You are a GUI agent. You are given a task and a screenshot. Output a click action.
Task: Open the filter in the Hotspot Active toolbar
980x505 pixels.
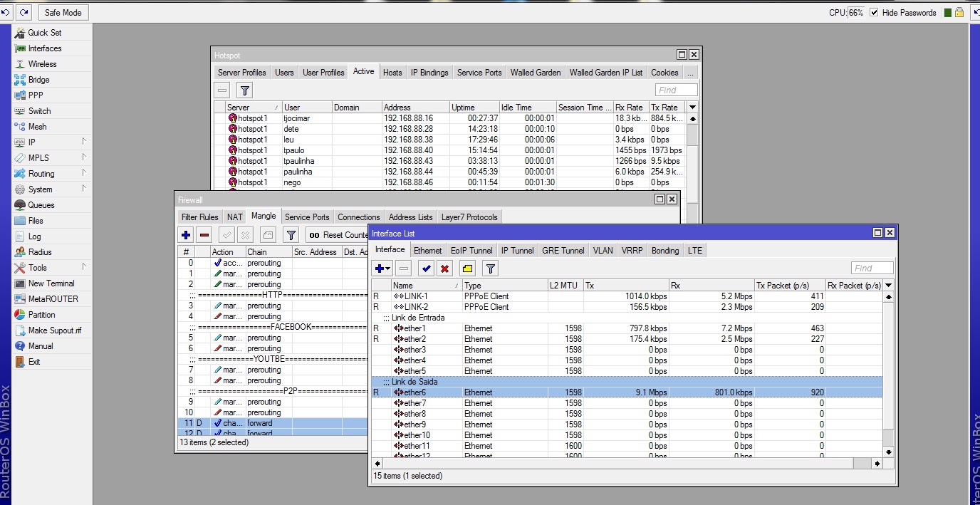pos(244,90)
